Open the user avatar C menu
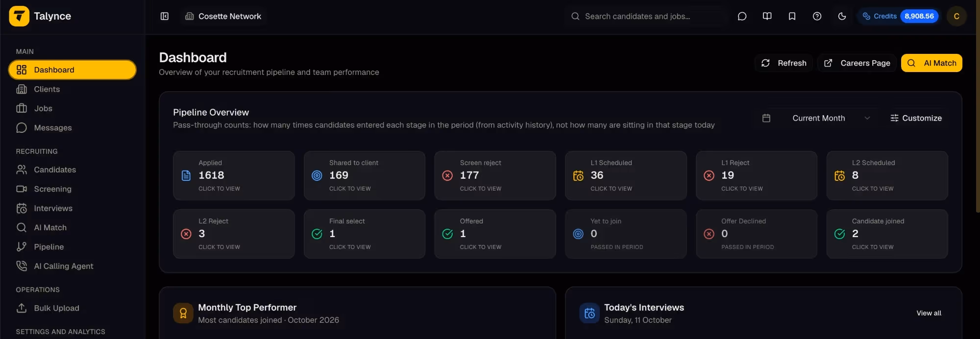Viewport: 980px width, 339px height. [956, 16]
